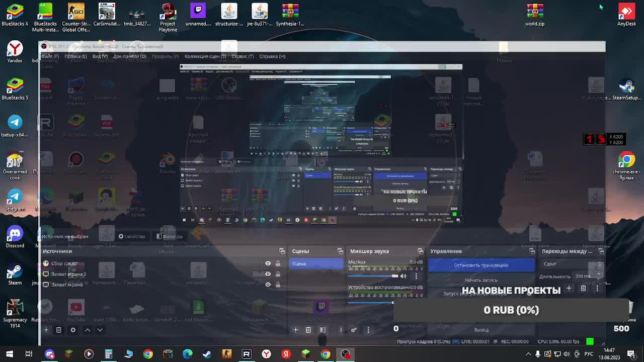Undock the Audio Mixer panel
644x362 pixels.
(421, 251)
